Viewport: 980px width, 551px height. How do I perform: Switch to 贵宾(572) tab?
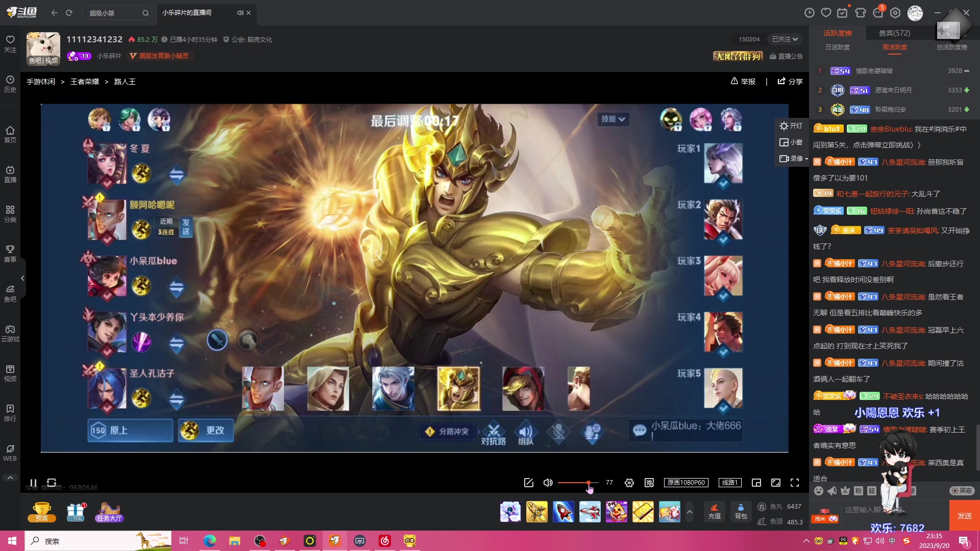(x=894, y=33)
